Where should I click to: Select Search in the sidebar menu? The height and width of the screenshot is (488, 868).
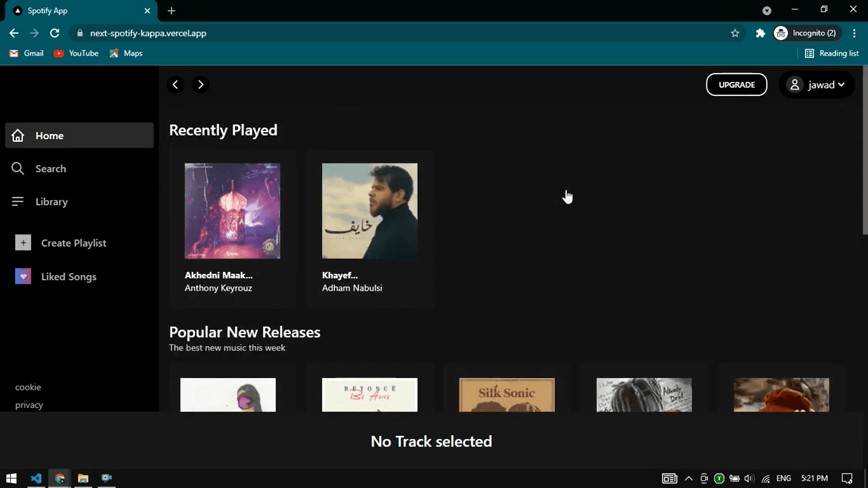point(79,168)
